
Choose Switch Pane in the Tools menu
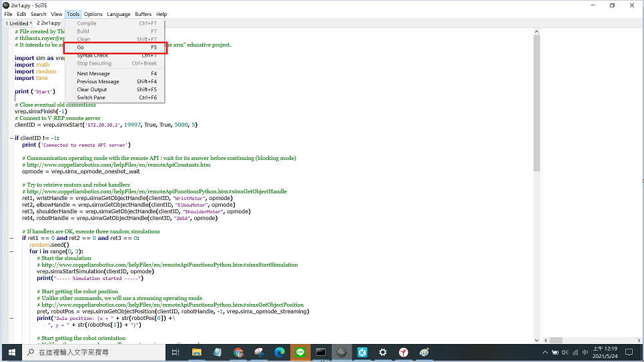[91, 97]
